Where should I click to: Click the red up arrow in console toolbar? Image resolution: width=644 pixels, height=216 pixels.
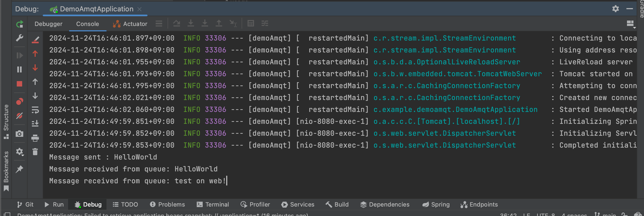pos(35,54)
